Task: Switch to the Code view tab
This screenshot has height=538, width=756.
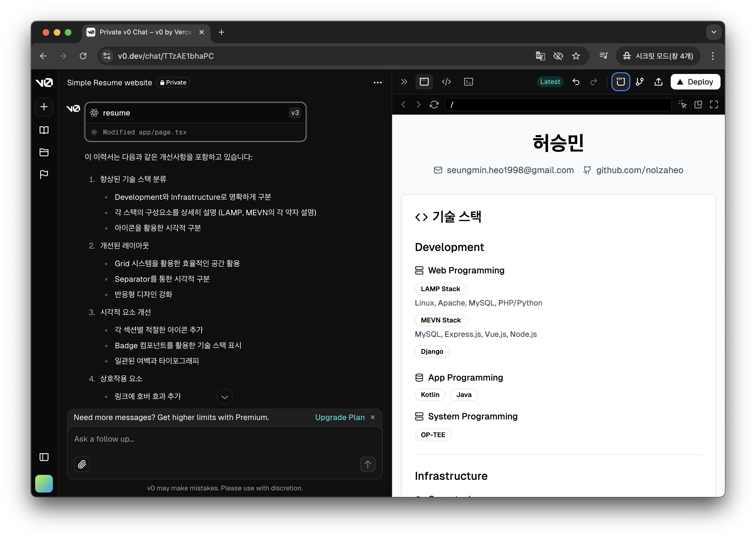Action: pyautogui.click(x=446, y=82)
